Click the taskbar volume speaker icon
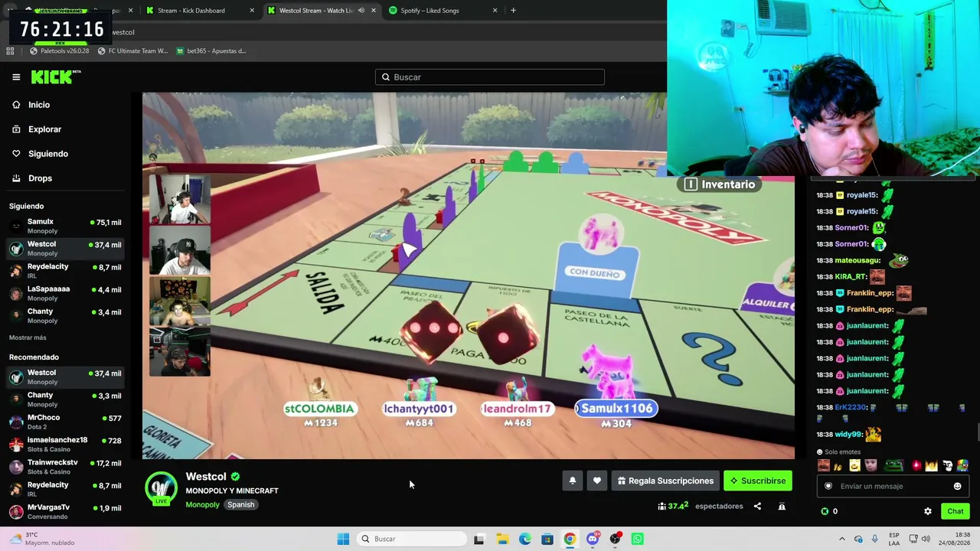This screenshot has height=551, width=980. [x=926, y=539]
